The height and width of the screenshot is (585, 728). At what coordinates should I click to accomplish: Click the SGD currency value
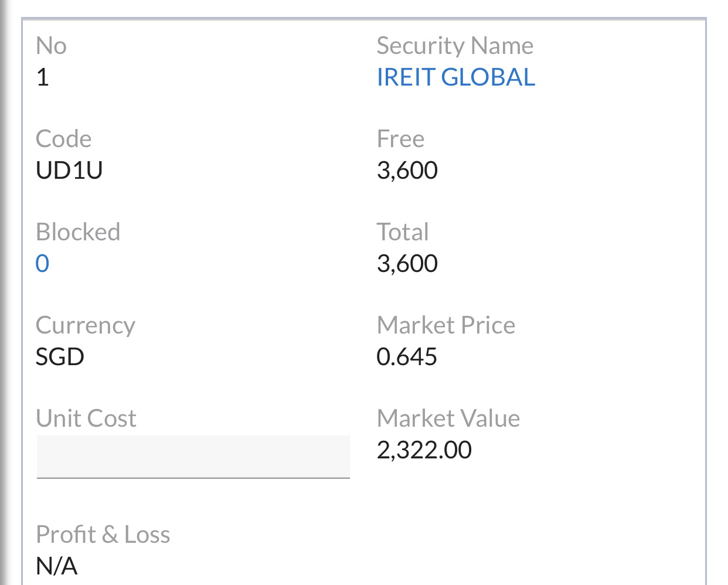click(60, 357)
